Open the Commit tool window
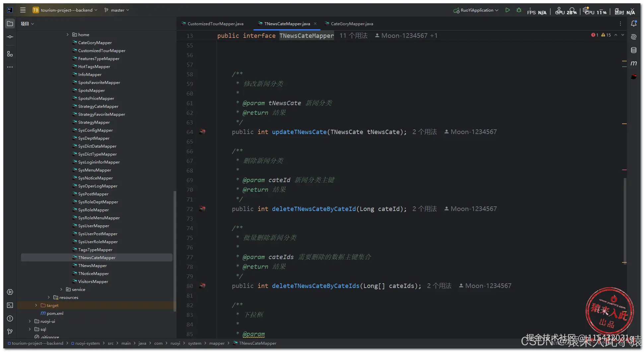644x352 pixels. pyautogui.click(x=10, y=37)
